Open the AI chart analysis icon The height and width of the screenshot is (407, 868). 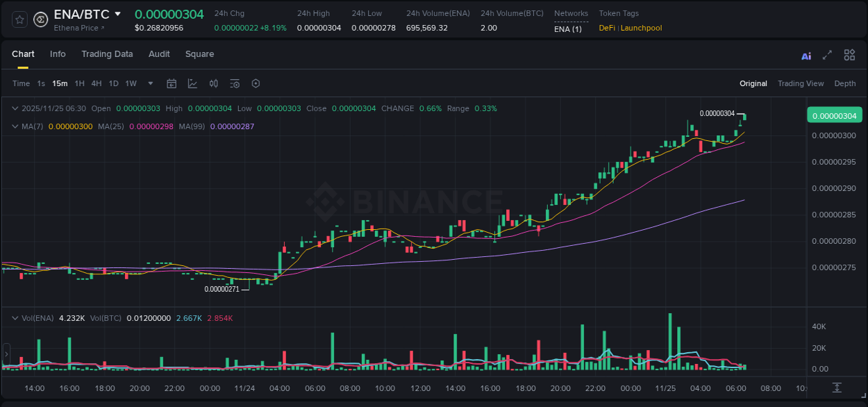click(806, 55)
